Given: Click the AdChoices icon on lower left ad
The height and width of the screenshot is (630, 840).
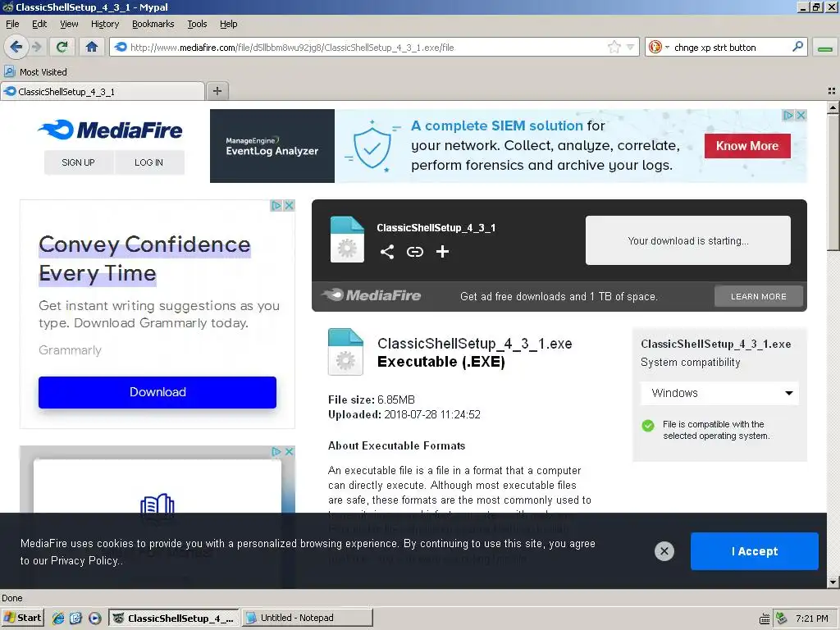Looking at the screenshot, I should click(x=276, y=452).
